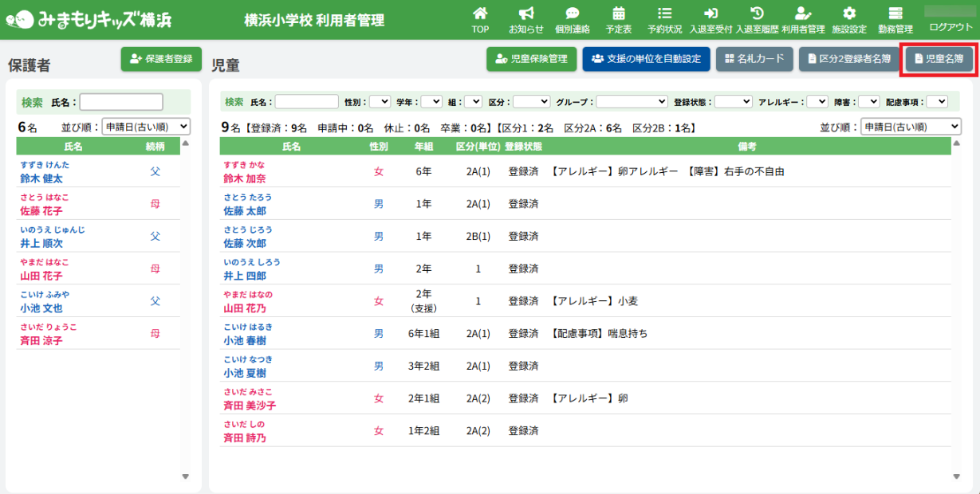Open 登録状態 filter dropdown
This screenshot has width=980, height=494.
(733, 102)
